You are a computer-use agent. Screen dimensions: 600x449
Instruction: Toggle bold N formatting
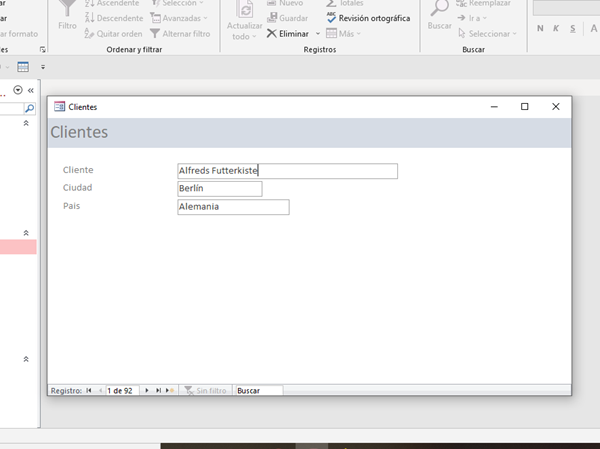[x=540, y=28]
